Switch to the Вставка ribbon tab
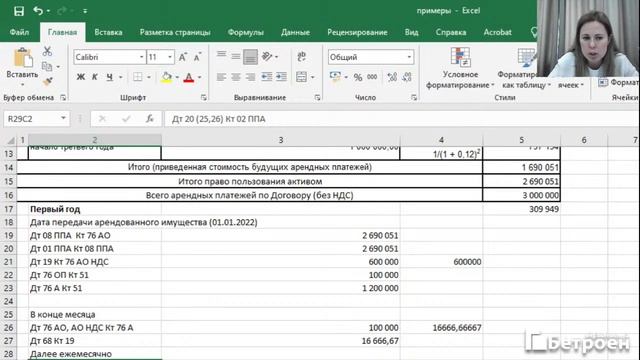Viewport: 640px width, 360px height. pyautogui.click(x=108, y=32)
